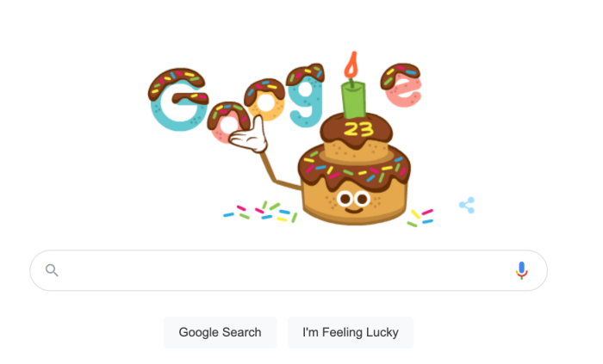
Task: Click the blue lowercase g letter
Action: point(306,96)
